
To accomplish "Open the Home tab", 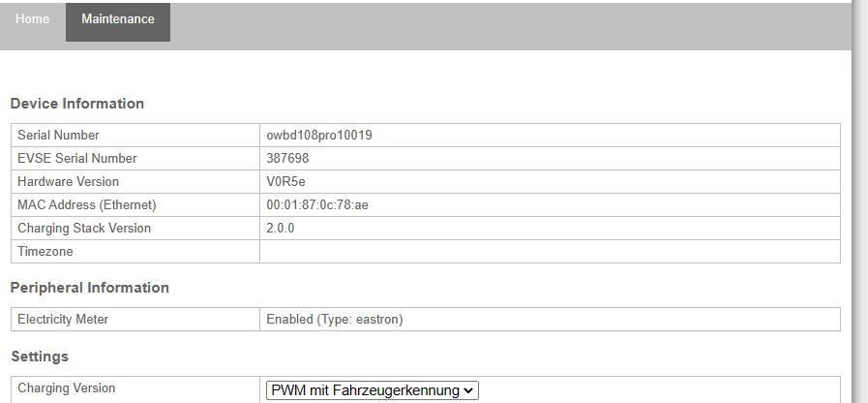I will tap(32, 19).
